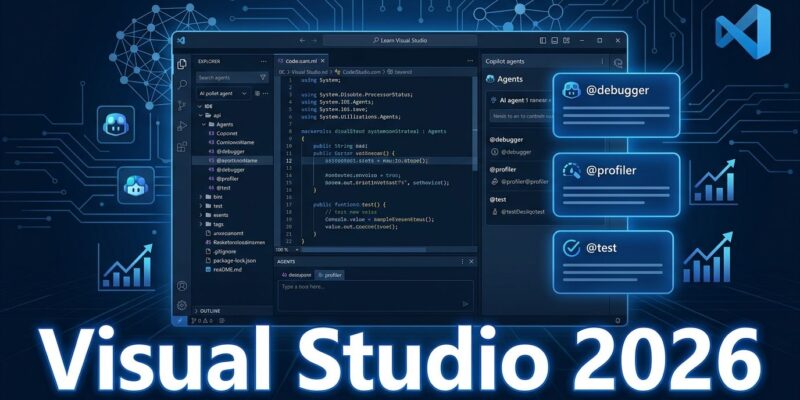
Task: Open the Search view in activity bar
Action: 182,85
